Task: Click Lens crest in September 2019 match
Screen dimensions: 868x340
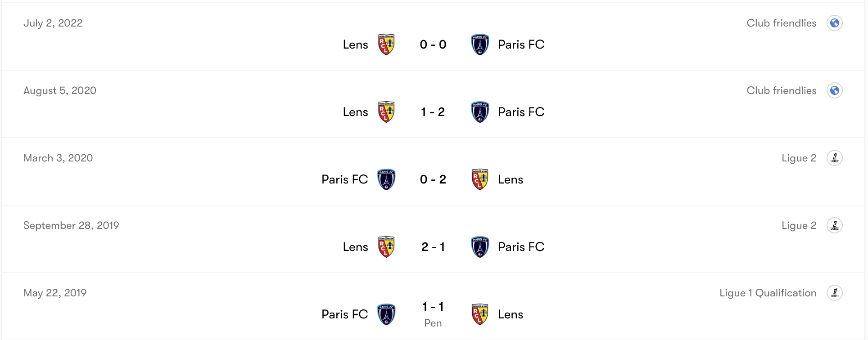Action: (386, 247)
